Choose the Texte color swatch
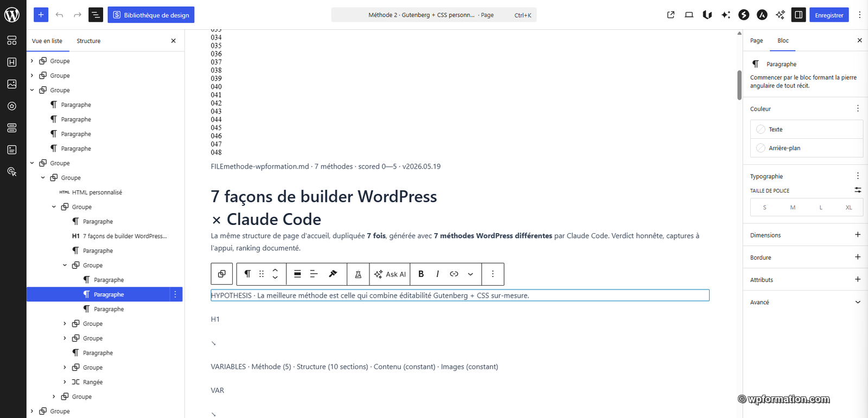Image resolution: width=868 pixels, height=418 pixels. coord(806,130)
